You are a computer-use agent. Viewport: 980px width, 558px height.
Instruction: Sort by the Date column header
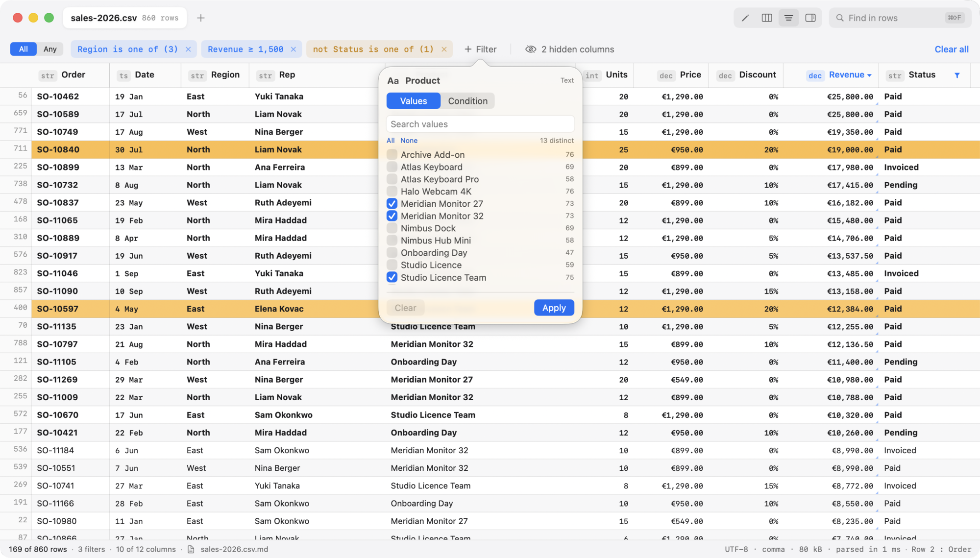tap(145, 75)
